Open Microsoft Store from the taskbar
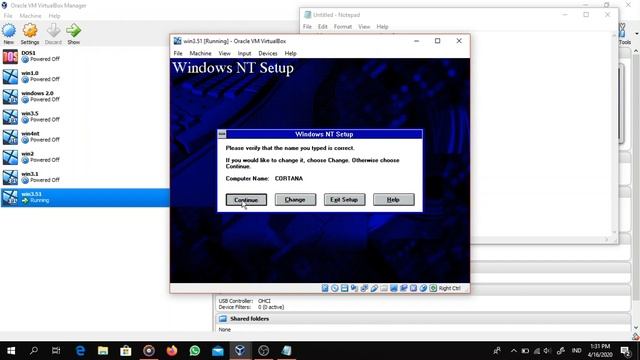This screenshot has height=360, width=640. [126, 351]
